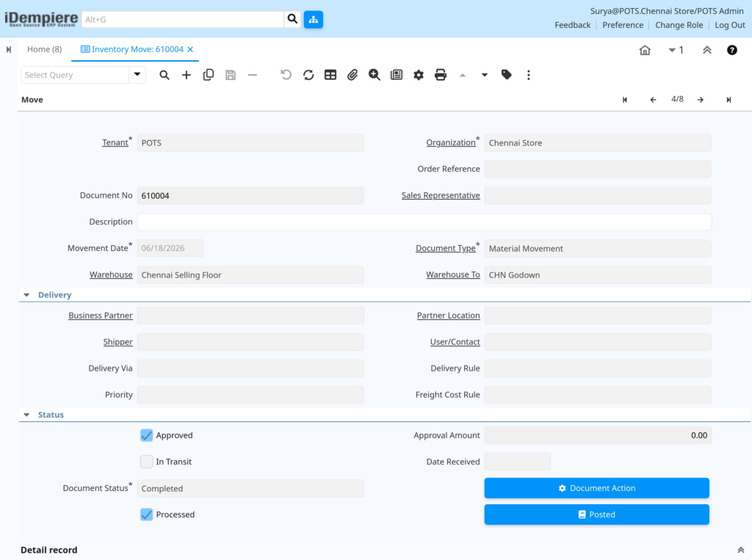The image size is (752, 560).
Task: Click Change Role
Action: [x=679, y=25]
